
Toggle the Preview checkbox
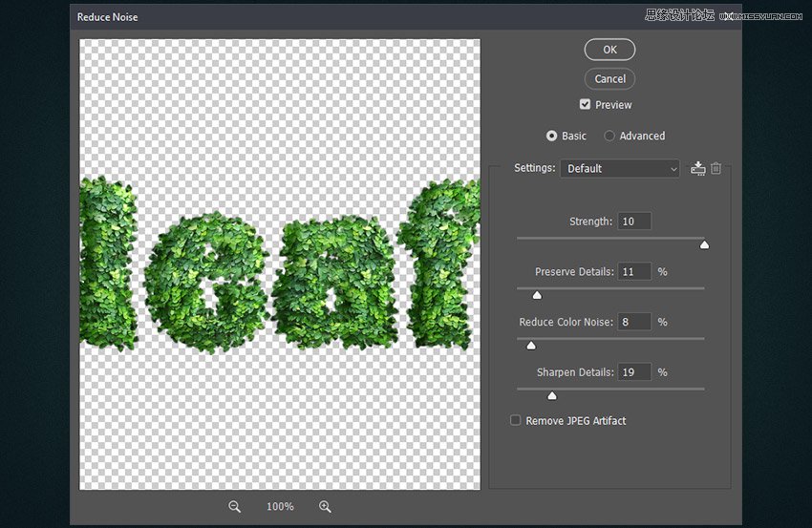tap(585, 104)
